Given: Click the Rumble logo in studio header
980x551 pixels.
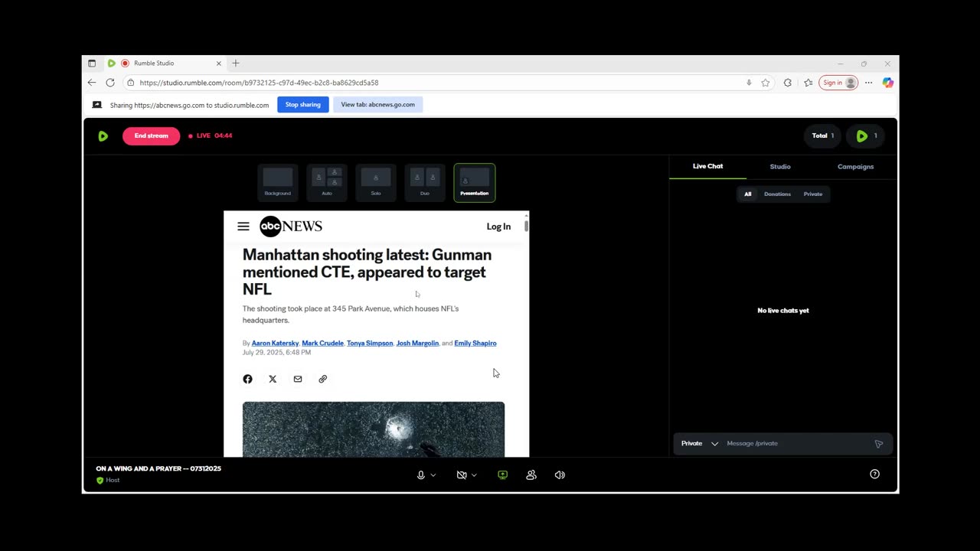Looking at the screenshot, I should point(103,136).
